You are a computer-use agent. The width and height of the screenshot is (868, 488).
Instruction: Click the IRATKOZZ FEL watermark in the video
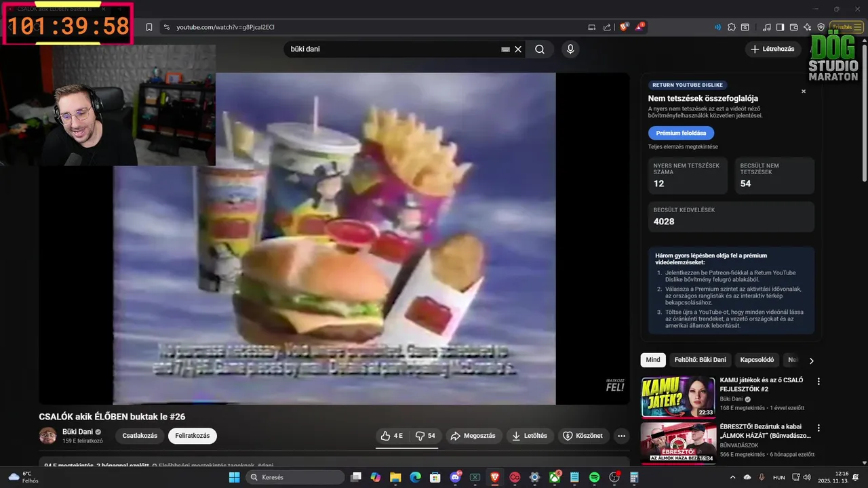(614, 384)
